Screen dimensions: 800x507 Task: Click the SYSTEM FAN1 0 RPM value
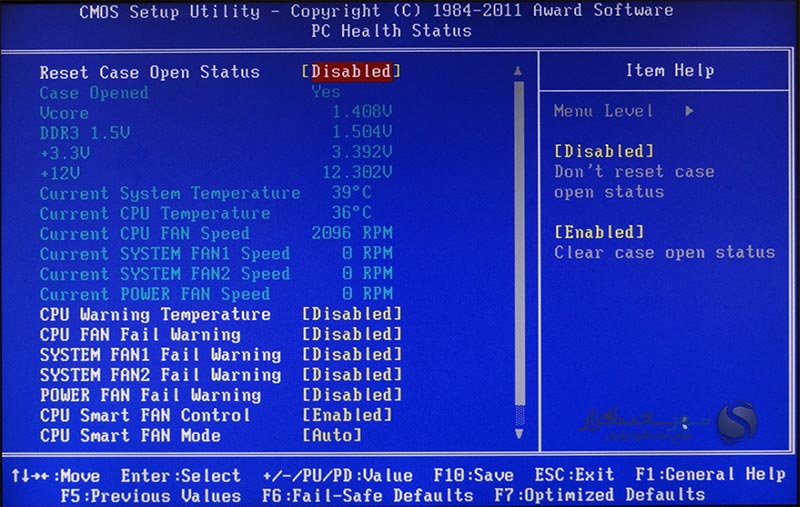coord(367,253)
